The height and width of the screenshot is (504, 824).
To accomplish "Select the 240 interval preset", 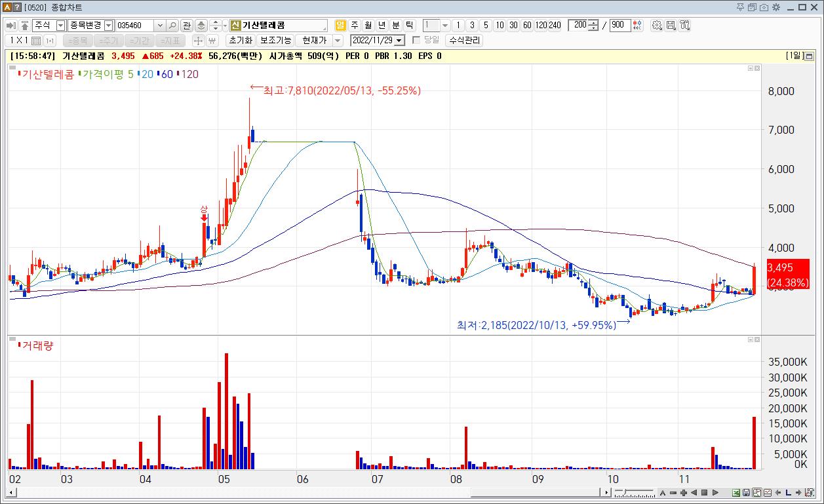I will coord(555,25).
